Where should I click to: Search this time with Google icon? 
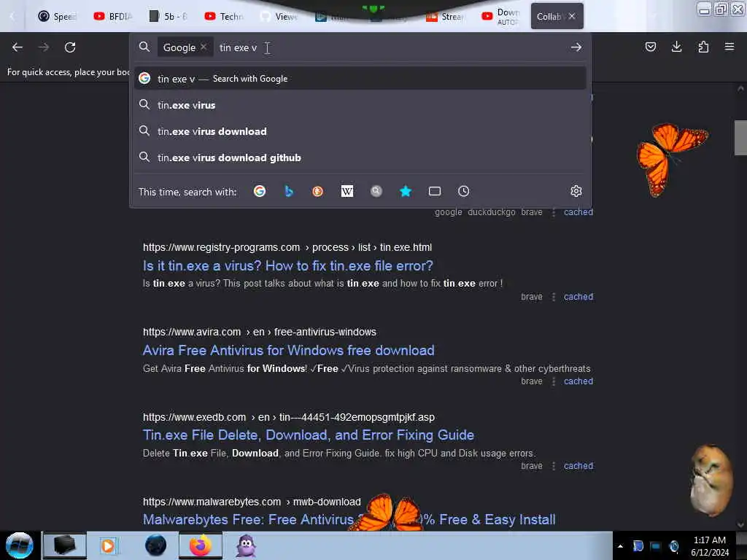tap(260, 192)
